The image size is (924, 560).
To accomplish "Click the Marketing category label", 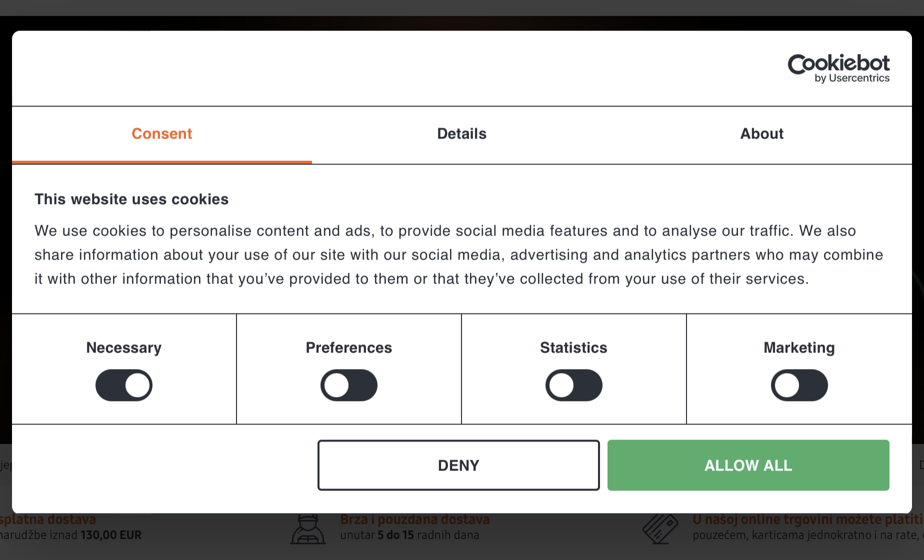I will point(799,348).
